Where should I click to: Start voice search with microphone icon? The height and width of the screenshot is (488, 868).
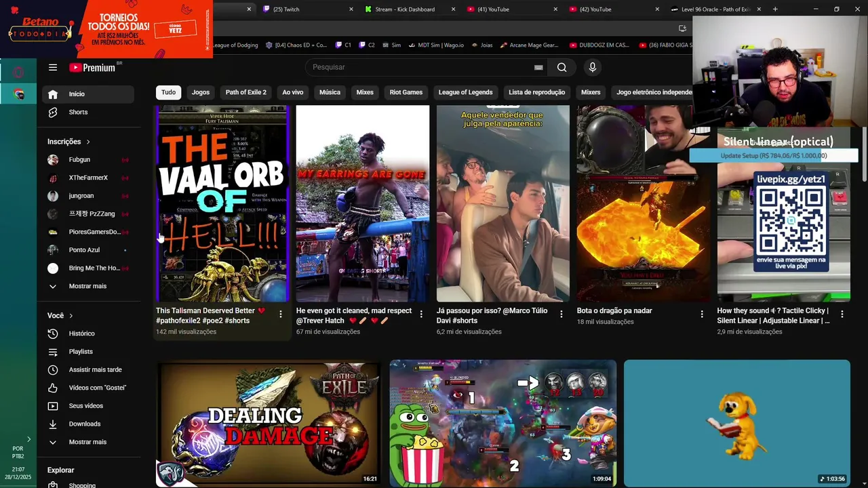[593, 67]
